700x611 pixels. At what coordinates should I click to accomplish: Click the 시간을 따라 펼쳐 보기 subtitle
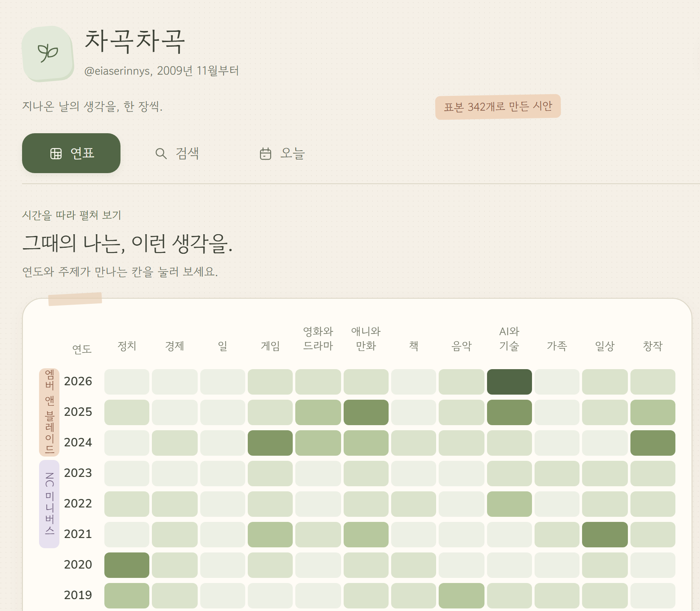(72, 215)
